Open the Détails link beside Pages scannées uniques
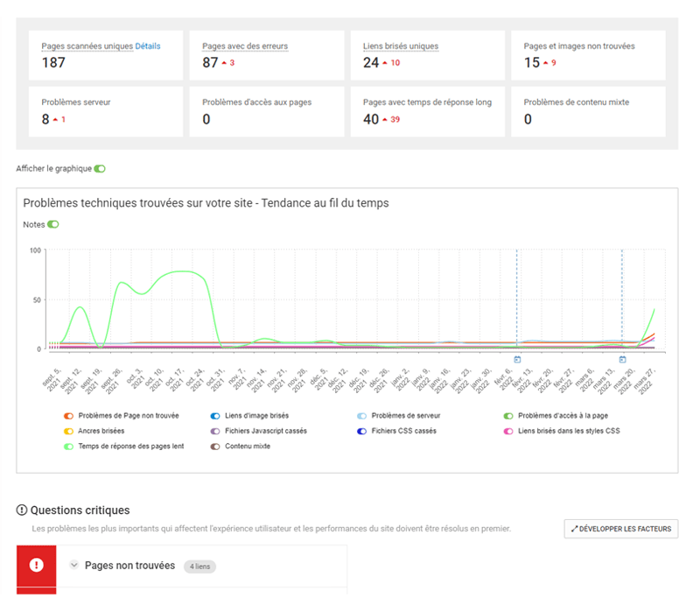This screenshot has height=612, width=700. tap(148, 46)
